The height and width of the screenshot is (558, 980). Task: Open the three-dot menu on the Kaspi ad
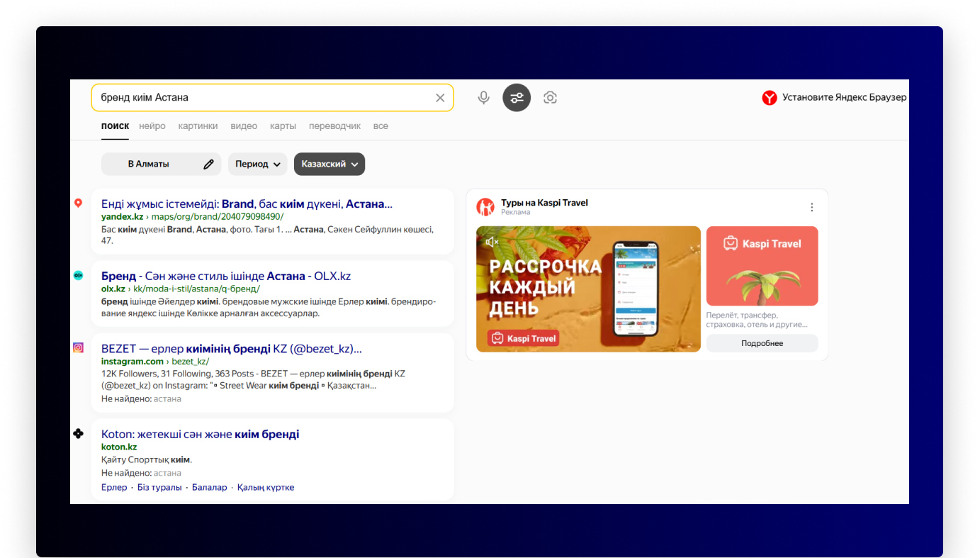pos(811,206)
